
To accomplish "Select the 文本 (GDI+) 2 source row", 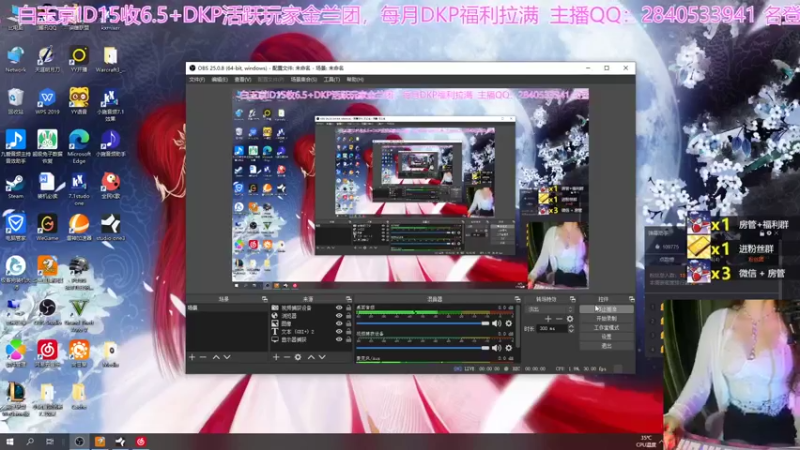I will (311, 332).
